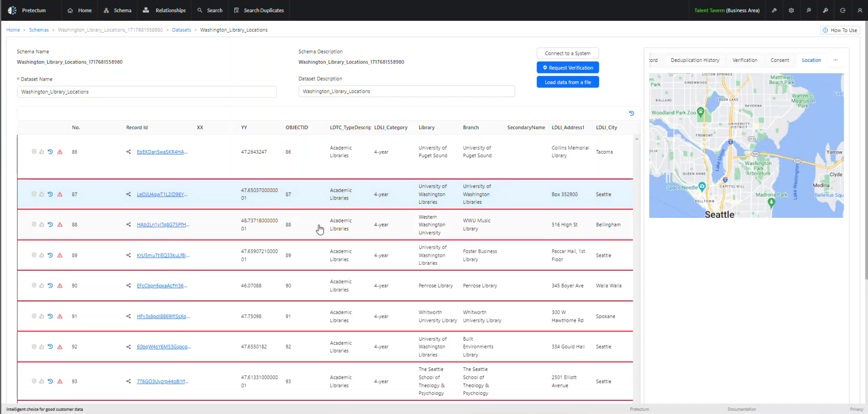The height and width of the screenshot is (414, 868).
Task: Click the shield verification icon on row 90
Action: click(x=34, y=286)
